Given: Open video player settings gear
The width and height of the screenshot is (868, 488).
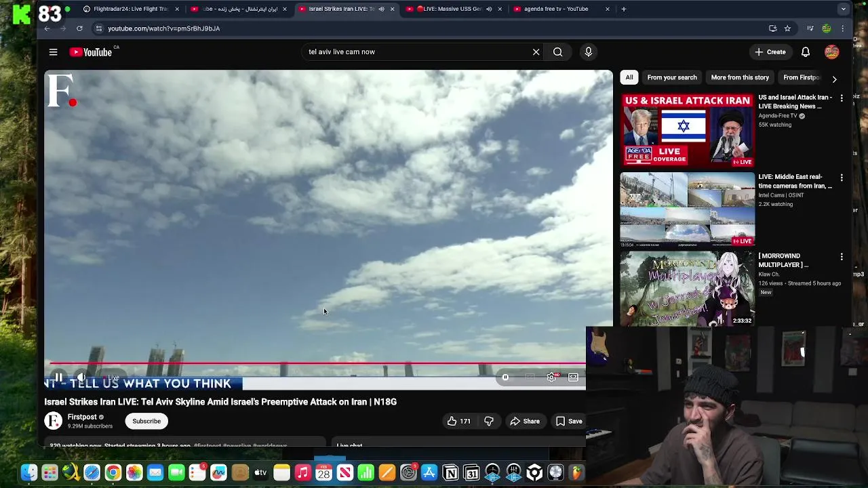Looking at the screenshot, I should click(551, 378).
